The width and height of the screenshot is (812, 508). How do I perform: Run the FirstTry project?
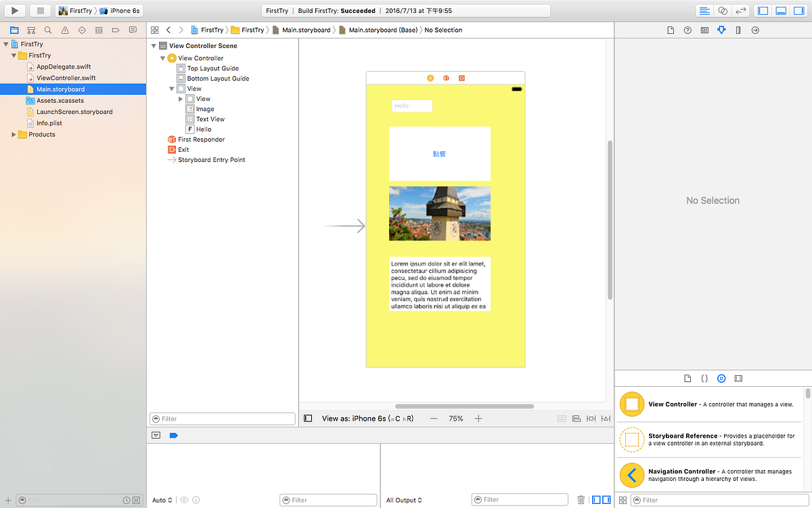[x=14, y=10]
